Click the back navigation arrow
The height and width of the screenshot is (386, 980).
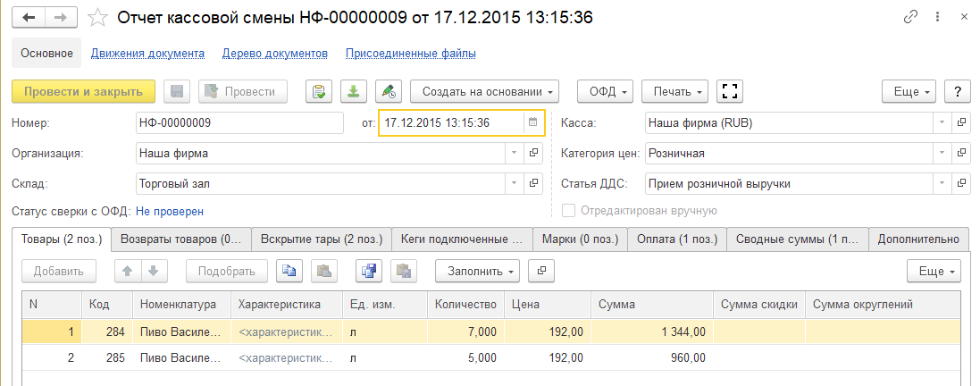(x=29, y=17)
